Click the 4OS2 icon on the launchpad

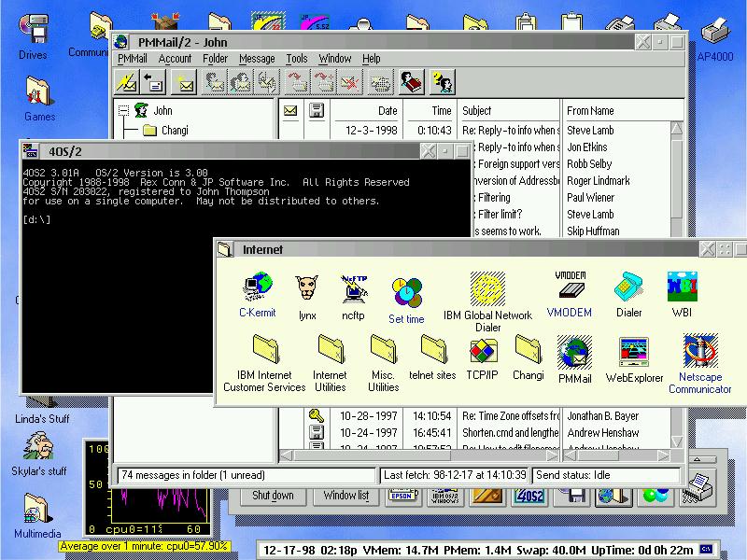pyautogui.click(x=529, y=496)
